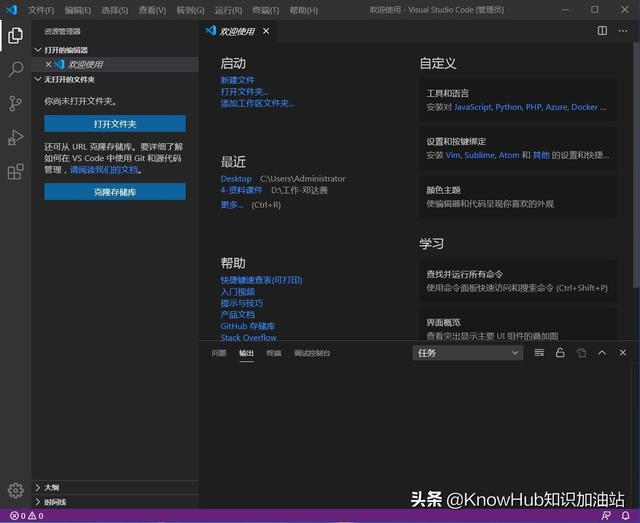Switch to the 调试控制台 panel tab
Image resolution: width=640 pixels, height=523 pixels.
point(312,353)
